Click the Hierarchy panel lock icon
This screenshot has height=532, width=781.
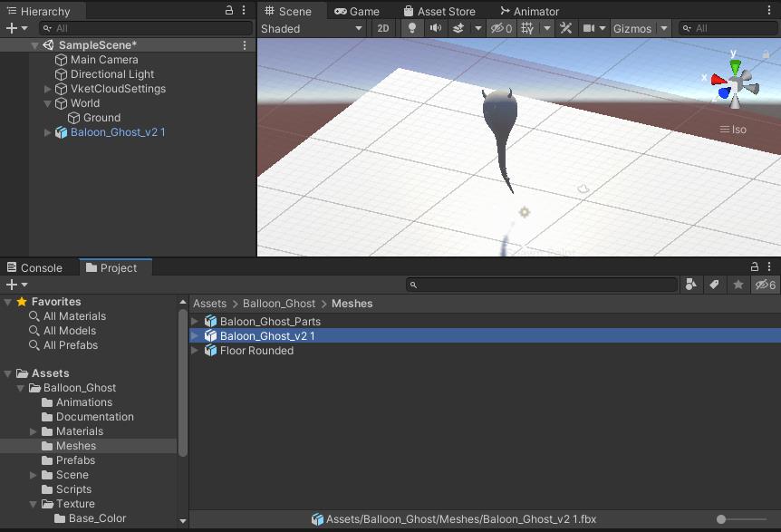(230, 11)
